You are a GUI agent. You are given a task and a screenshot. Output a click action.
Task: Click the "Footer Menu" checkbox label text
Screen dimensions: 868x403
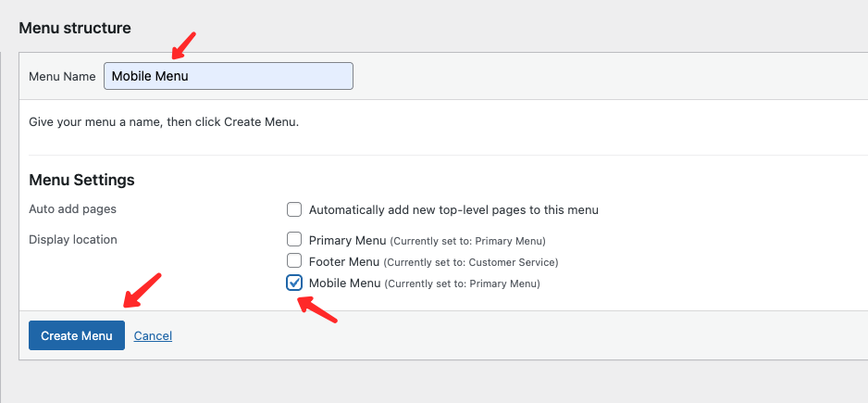point(344,261)
